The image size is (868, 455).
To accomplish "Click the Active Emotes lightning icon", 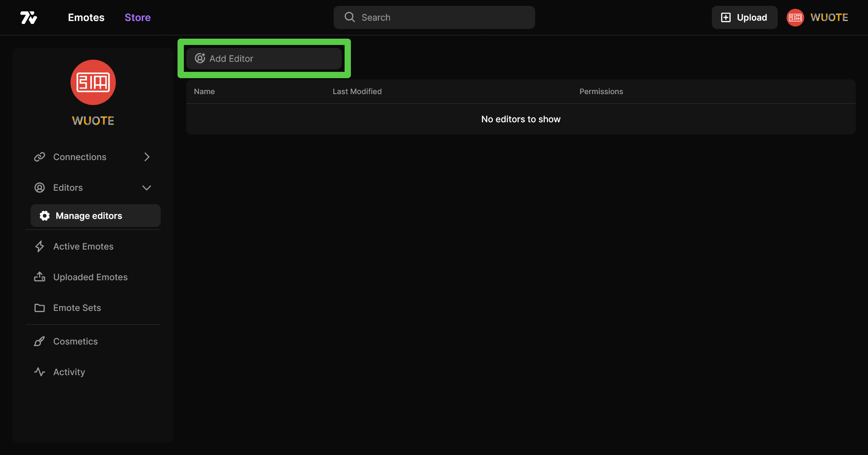I will tap(39, 247).
